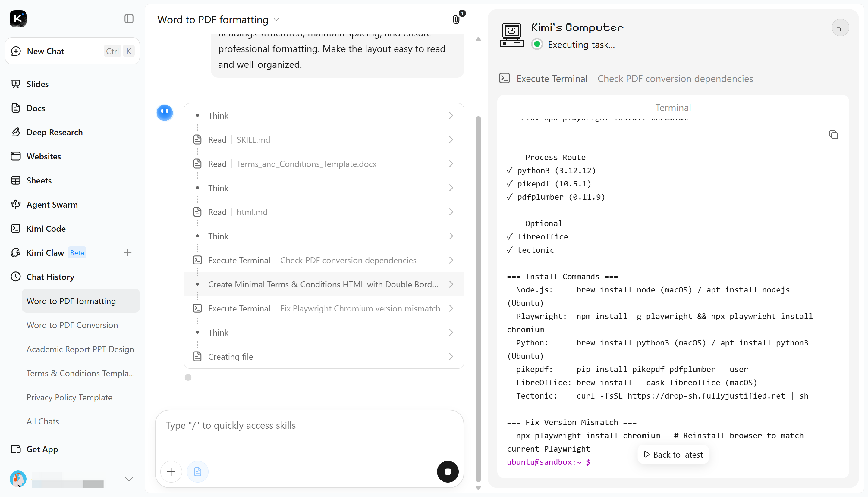Open Agent Swarm

[x=72, y=205]
